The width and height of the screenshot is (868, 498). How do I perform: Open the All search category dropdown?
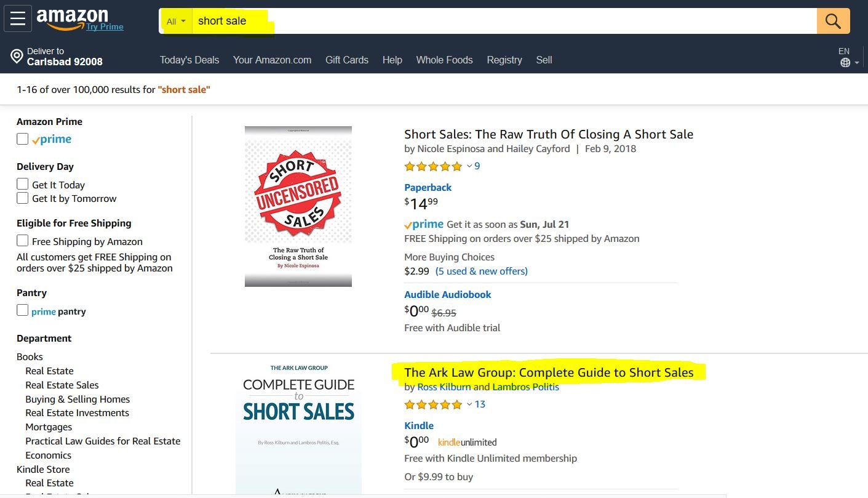[176, 20]
